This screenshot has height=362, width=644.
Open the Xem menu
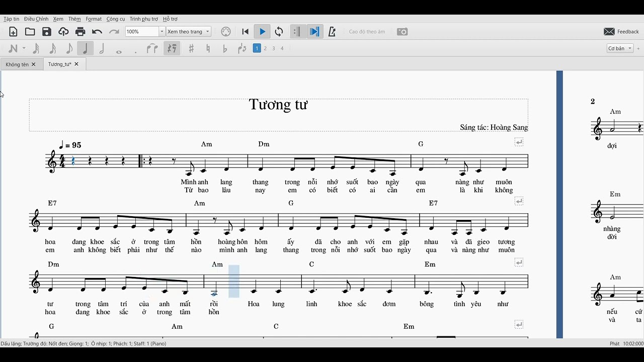58,19
